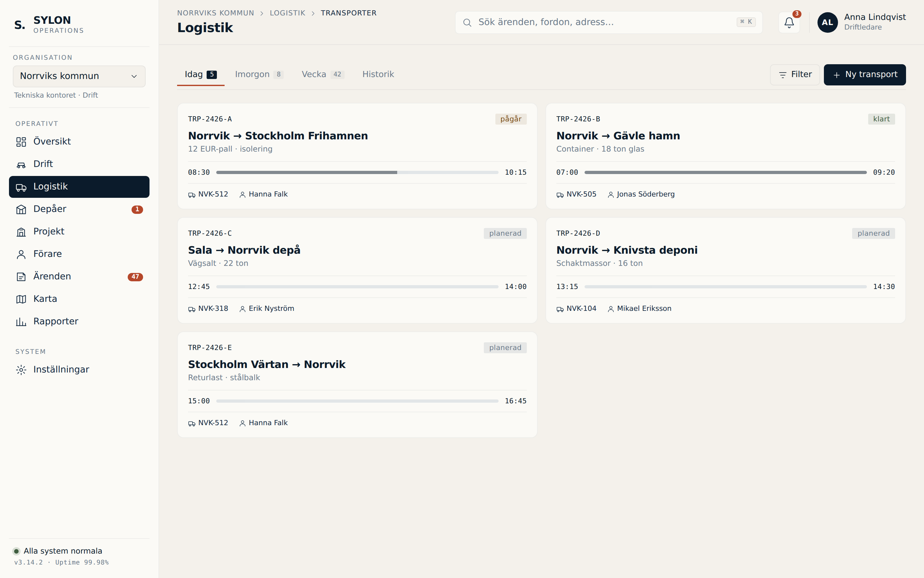Click the Tekniska kontoret · Drift text
This screenshot has width=924, height=578.
[x=56, y=95]
